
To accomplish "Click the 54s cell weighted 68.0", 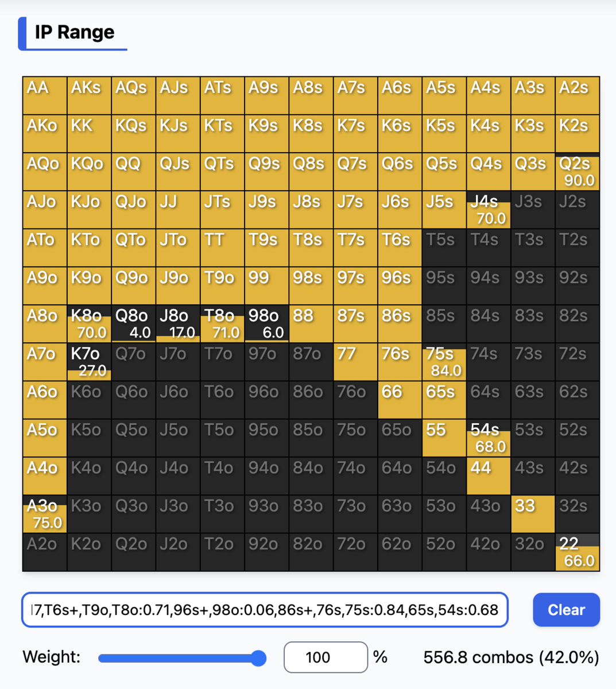I will pyautogui.click(x=489, y=438).
